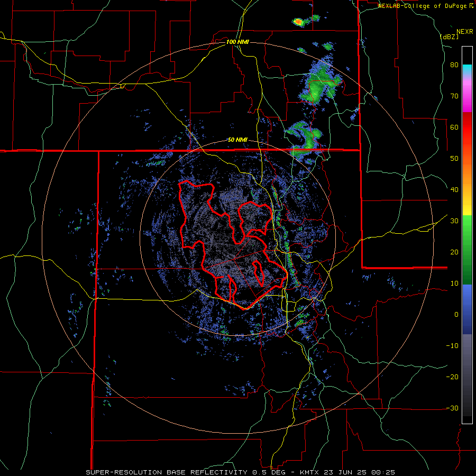Pick the orange segment of the color bar
The image size is (476, 476).
click(x=467, y=173)
